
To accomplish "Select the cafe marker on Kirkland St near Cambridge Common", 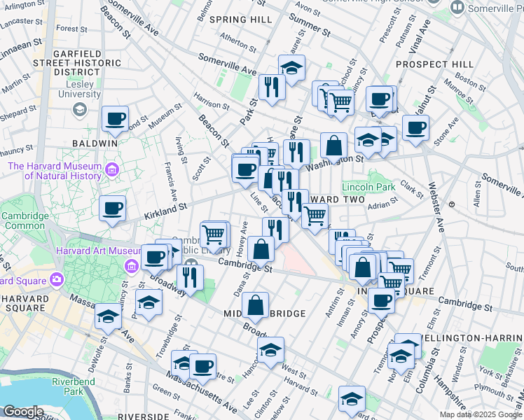I will tap(112, 211).
